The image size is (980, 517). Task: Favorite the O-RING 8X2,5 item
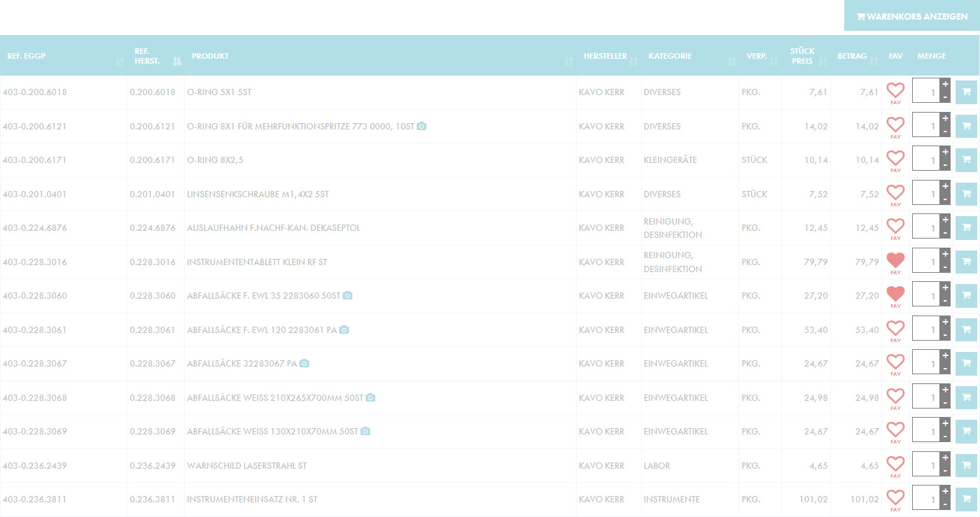[895, 161]
